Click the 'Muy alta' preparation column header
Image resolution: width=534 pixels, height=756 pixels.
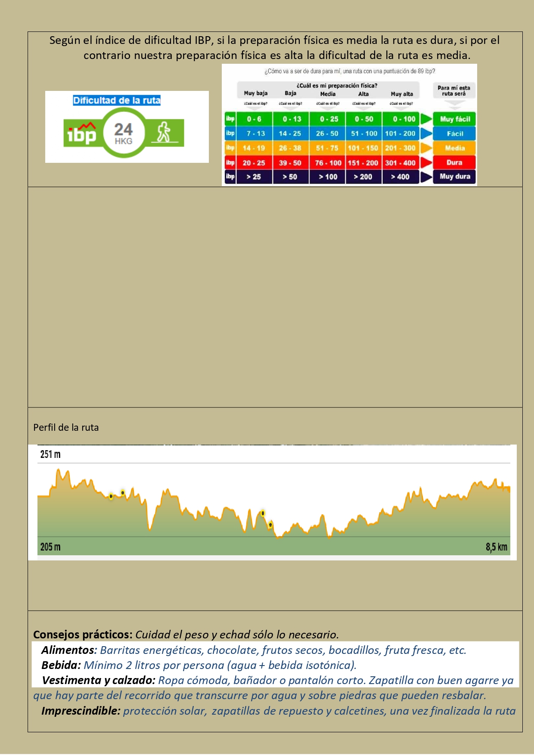click(x=402, y=94)
